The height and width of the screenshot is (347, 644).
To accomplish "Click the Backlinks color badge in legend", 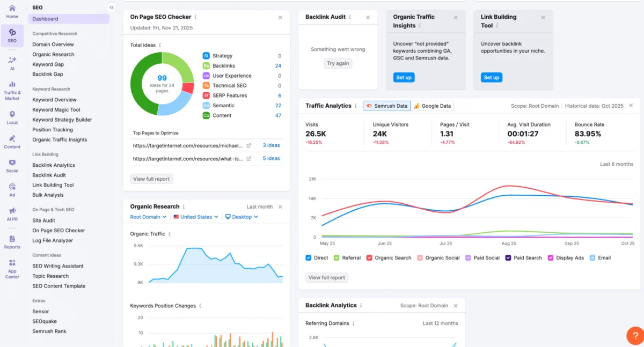I will click(x=206, y=66).
